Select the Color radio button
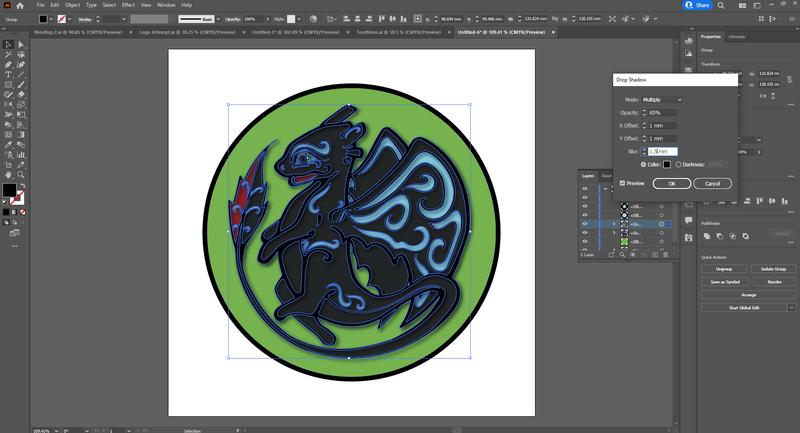Viewport: 800px width, 433px height. pyautogui.click(x=643, y=164)
